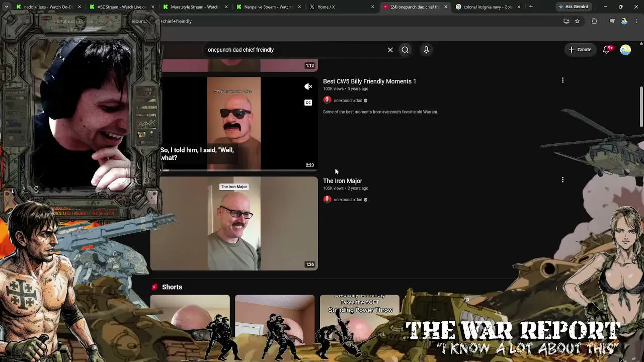Click the install/cast icon in address bar

tap(566, 21)
